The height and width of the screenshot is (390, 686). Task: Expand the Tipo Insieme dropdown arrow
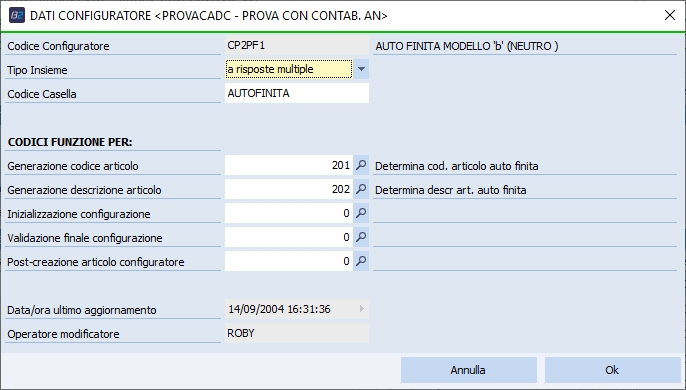click(x=361, y=69)
